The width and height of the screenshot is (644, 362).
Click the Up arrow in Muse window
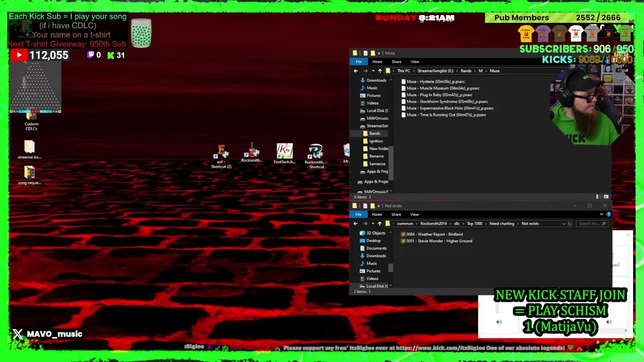click(380, 71)
